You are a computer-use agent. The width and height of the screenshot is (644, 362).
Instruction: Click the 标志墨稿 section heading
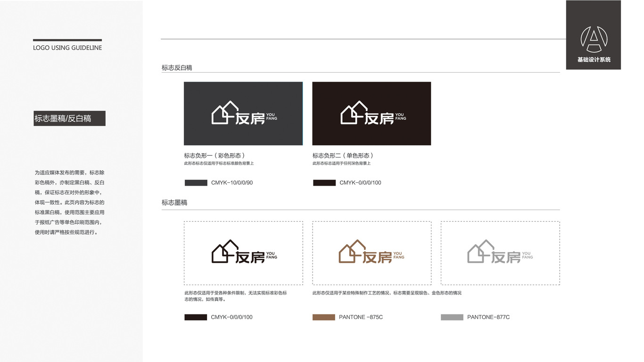174,203
